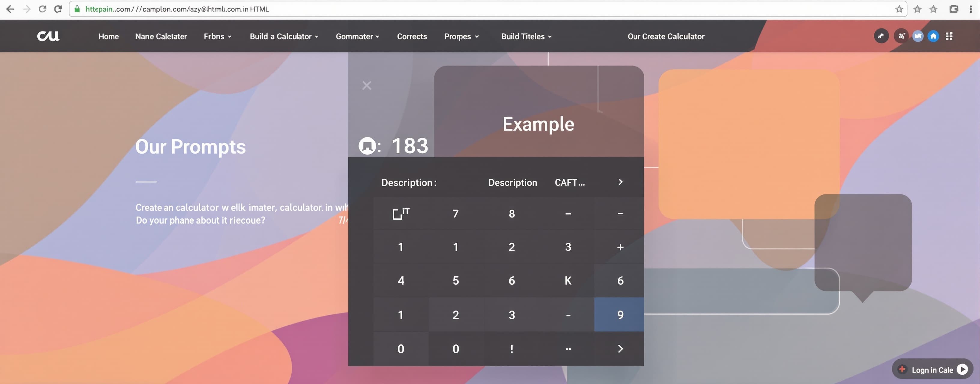The width and height of the screenshot is (980, 384).
Task: Click the 183 display value
Action: pos(410,145)
